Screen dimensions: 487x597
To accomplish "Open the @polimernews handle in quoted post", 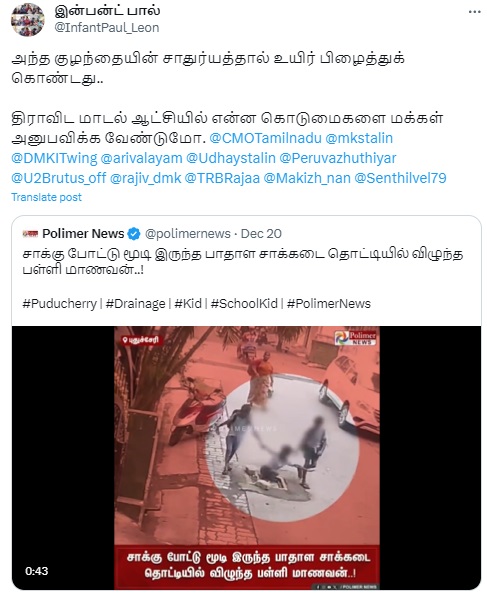I will click(188, 234).
